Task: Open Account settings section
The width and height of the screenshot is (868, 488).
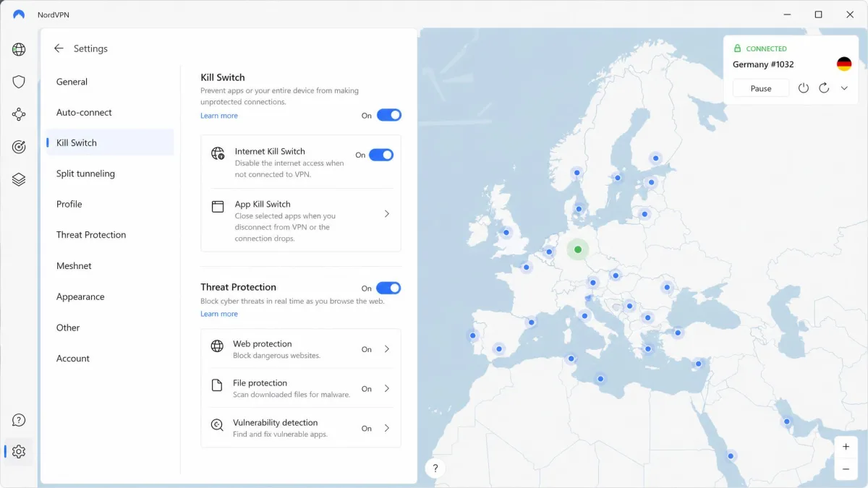Action: coord(110,358)
